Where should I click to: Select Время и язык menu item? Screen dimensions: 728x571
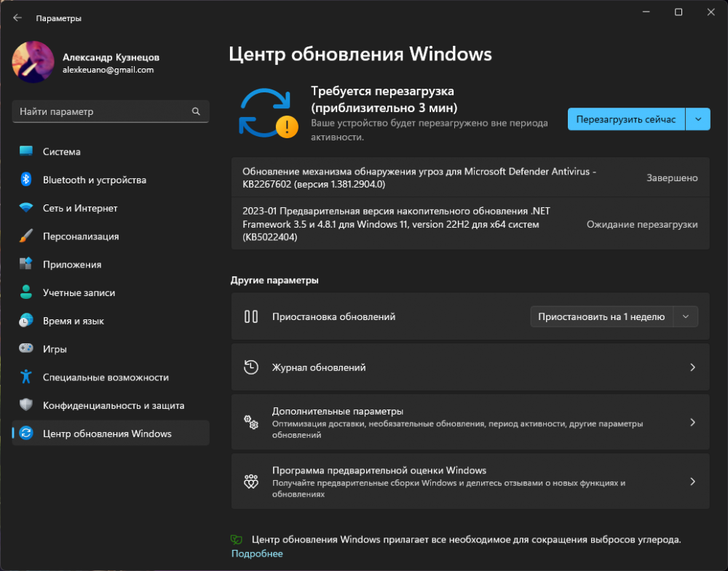click(73, 321)
